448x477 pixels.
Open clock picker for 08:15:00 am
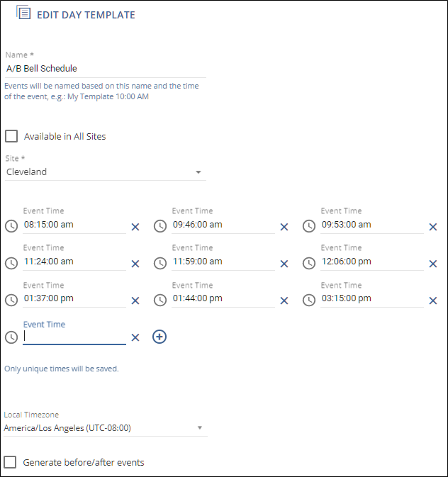11,226
